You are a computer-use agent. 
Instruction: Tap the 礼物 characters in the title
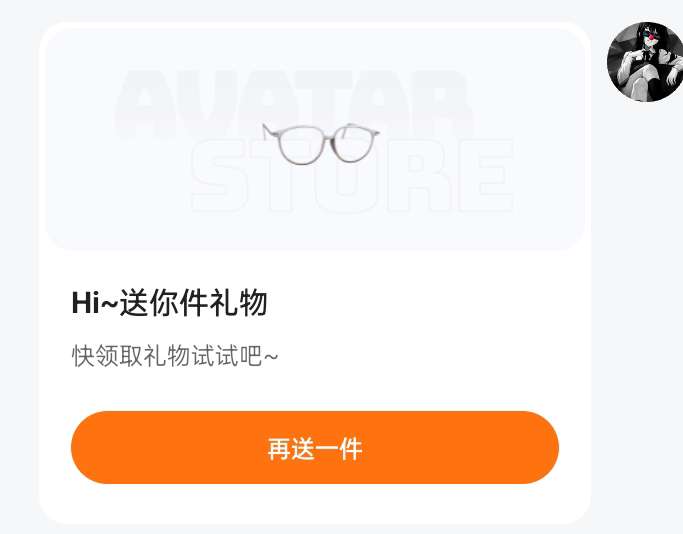[238, 303]
